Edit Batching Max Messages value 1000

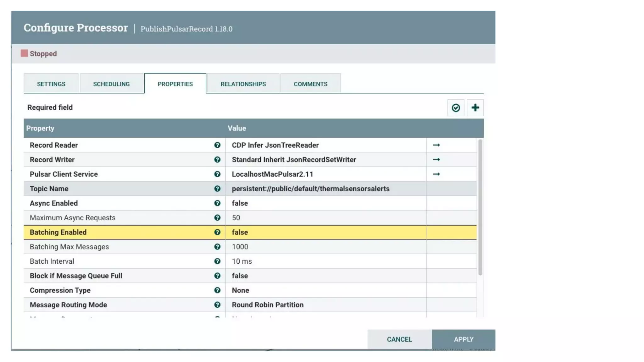pos(326,247)
